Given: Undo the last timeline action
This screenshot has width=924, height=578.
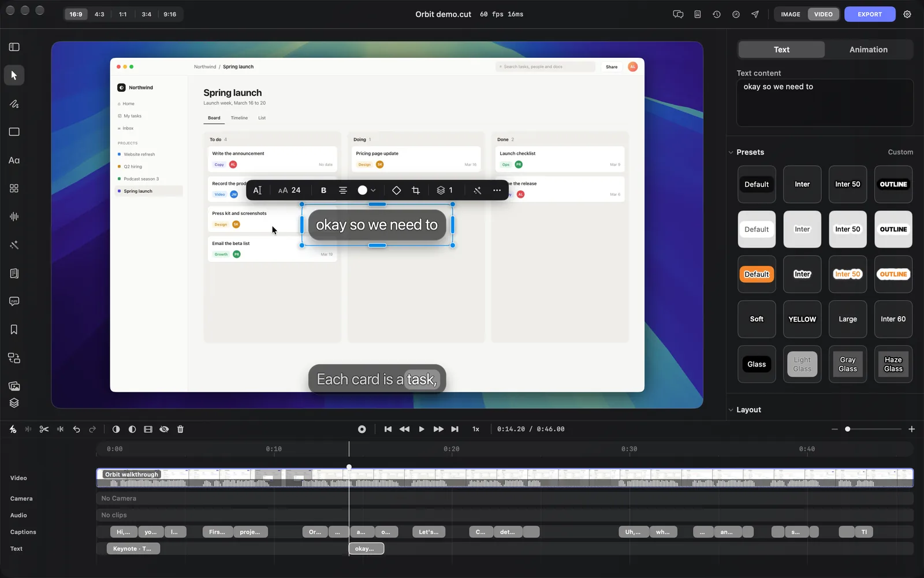Looking at the screenshot, I should click(x=76, y=429).
